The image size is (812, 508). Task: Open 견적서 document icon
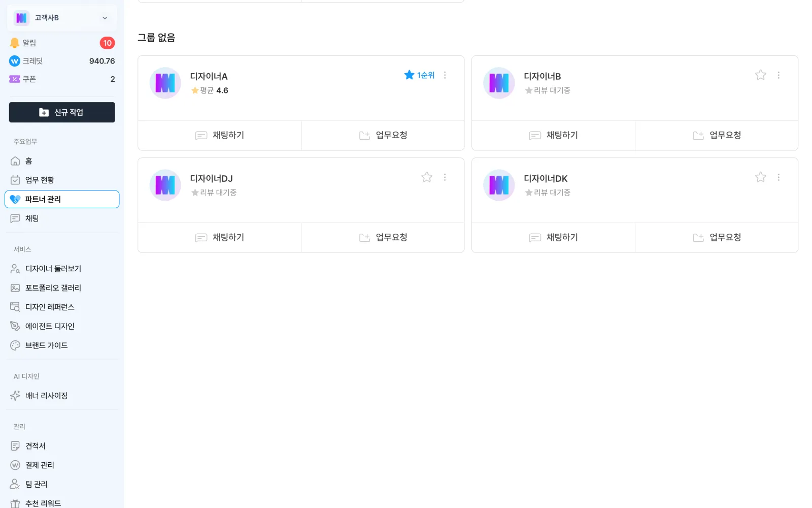(15, 446)
